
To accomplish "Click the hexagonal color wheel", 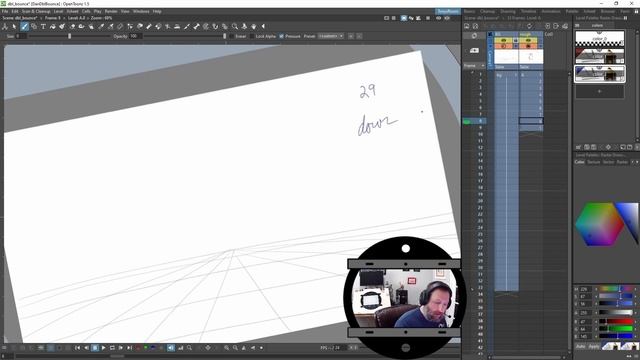I will point(599,224).
